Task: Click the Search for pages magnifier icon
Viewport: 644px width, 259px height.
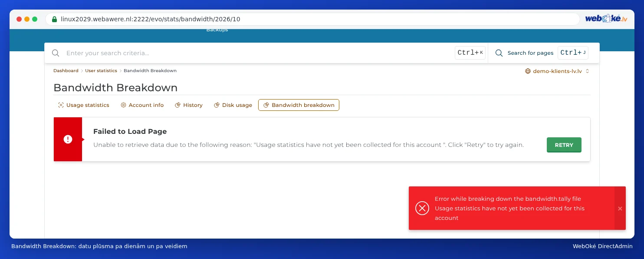Action: (499, 53)
